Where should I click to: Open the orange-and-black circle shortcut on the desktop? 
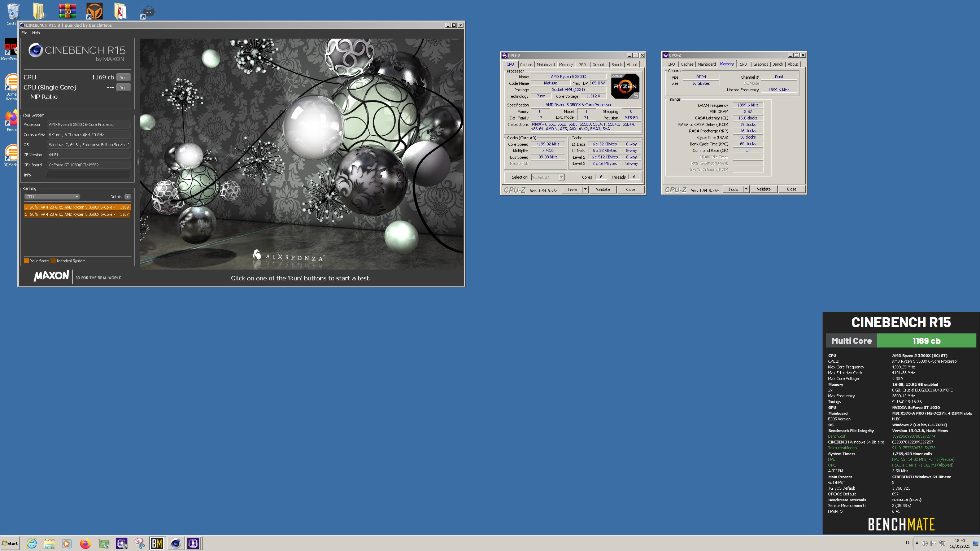pos(94,11)
